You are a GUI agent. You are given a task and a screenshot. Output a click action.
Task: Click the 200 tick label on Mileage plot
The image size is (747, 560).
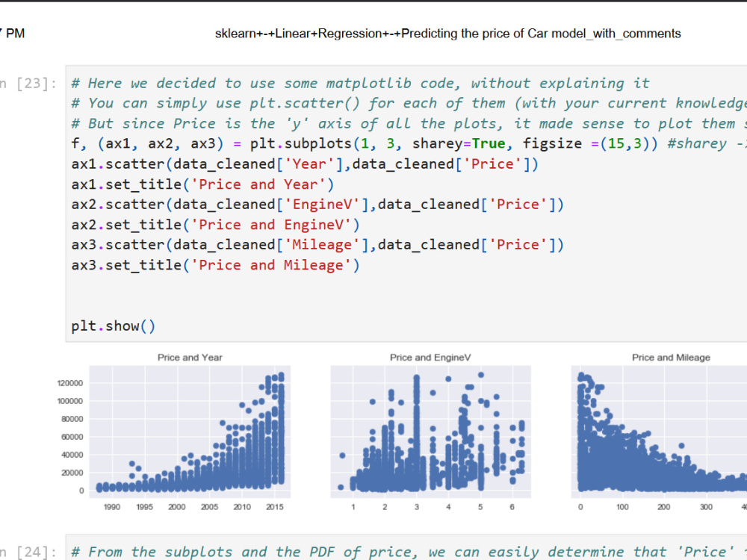[664, 507]
